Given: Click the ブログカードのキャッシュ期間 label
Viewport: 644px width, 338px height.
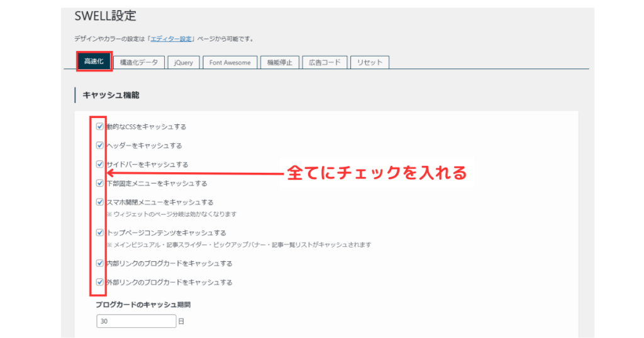Looking at the screenshot, I should [143, 305].
